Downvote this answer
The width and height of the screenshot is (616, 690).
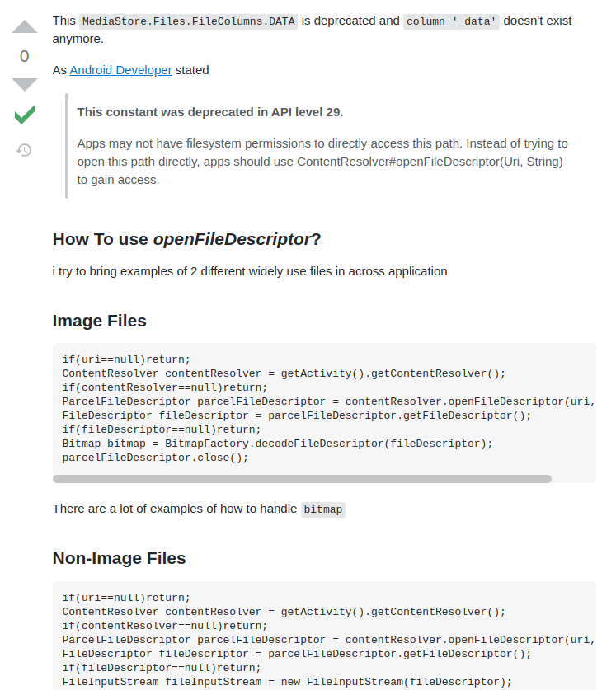(x=24, y=83)
